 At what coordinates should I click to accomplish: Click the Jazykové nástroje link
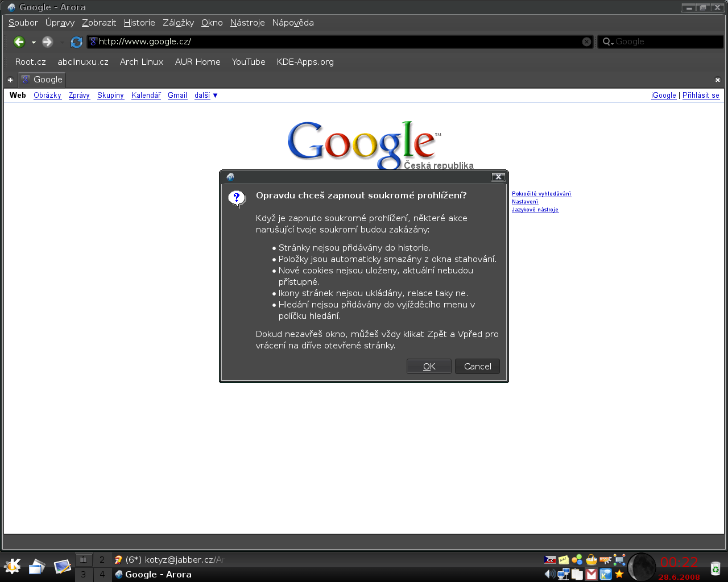click(535, 210)
